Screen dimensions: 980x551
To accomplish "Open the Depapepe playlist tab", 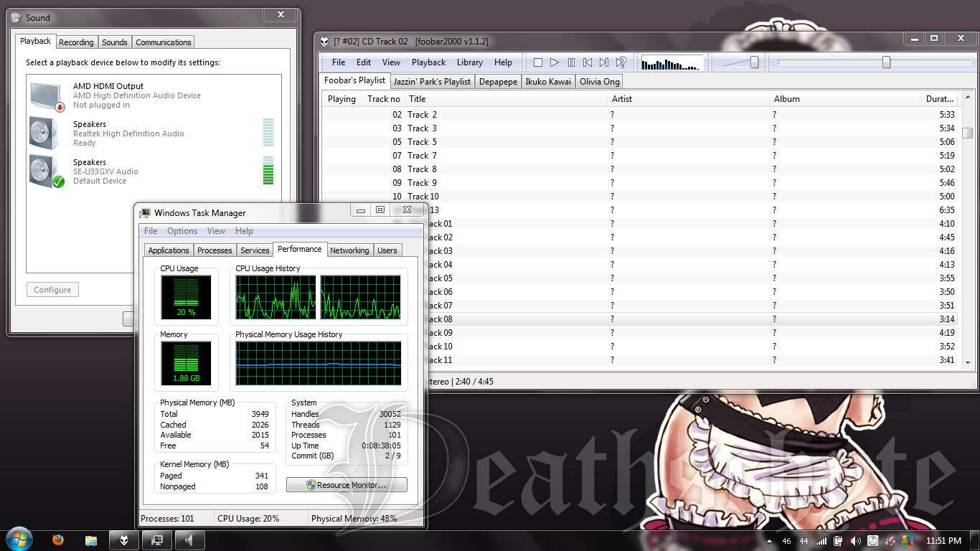I will pyautogui.click(x=498, y=82).
